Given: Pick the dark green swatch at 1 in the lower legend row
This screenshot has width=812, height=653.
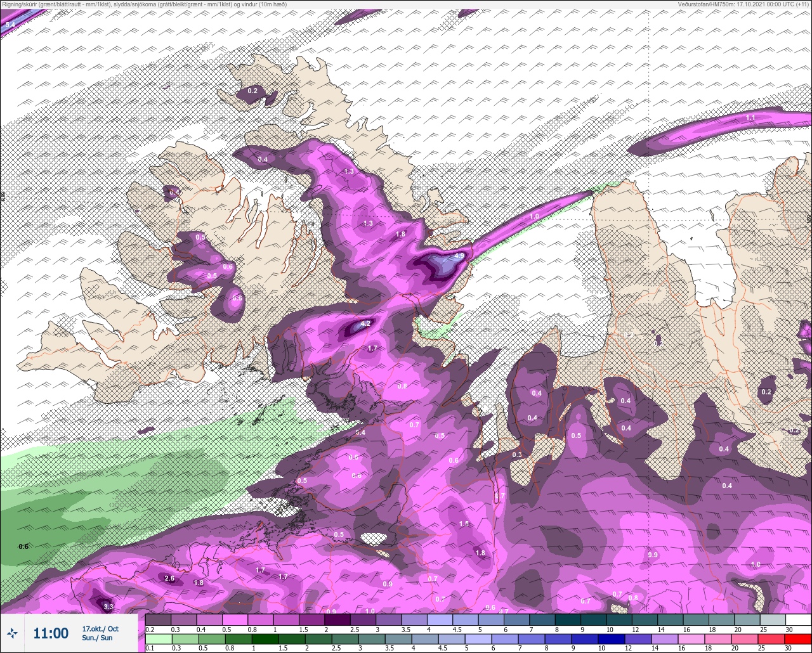Looking at the screenshot, I should point(265,639).
